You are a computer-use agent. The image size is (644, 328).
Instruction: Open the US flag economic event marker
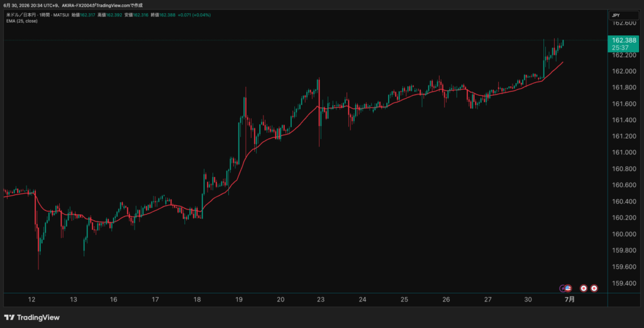(568, 288)
